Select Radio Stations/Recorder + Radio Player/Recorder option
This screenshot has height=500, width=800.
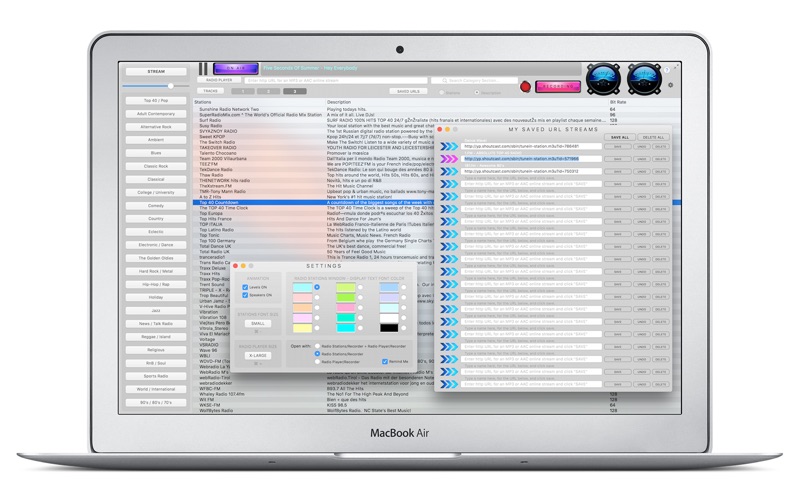click(x=317, y=346)
